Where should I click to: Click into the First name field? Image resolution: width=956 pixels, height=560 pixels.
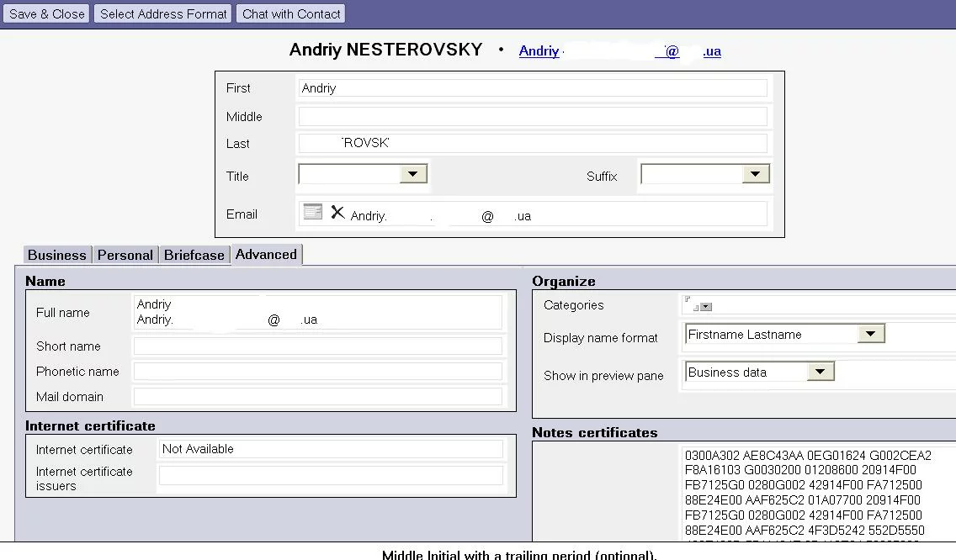point(532,88)
